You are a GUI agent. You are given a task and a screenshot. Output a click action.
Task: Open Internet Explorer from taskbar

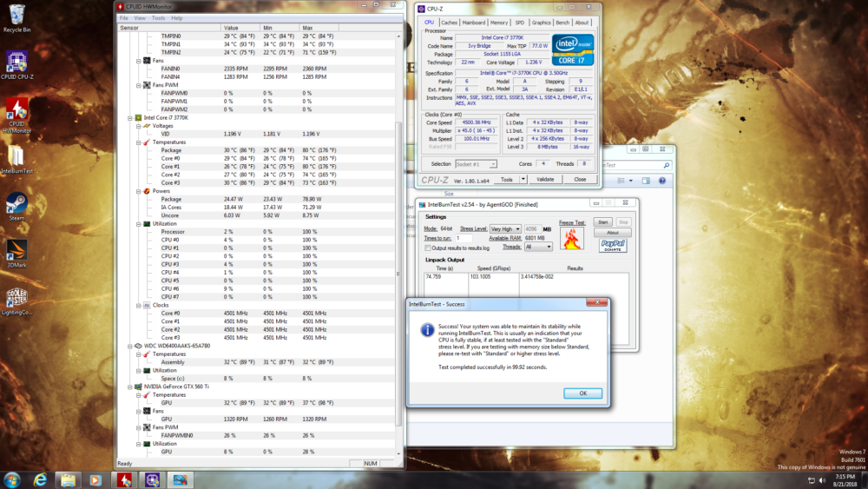40,479
